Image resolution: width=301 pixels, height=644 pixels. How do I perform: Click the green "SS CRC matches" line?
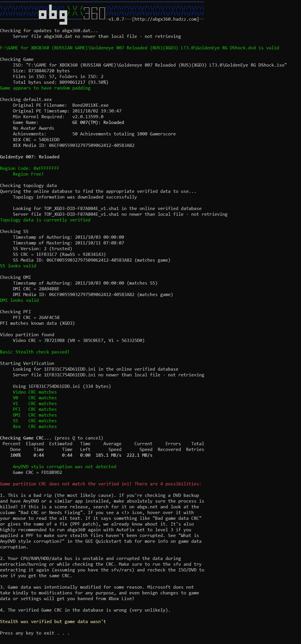tap(35, 421)
